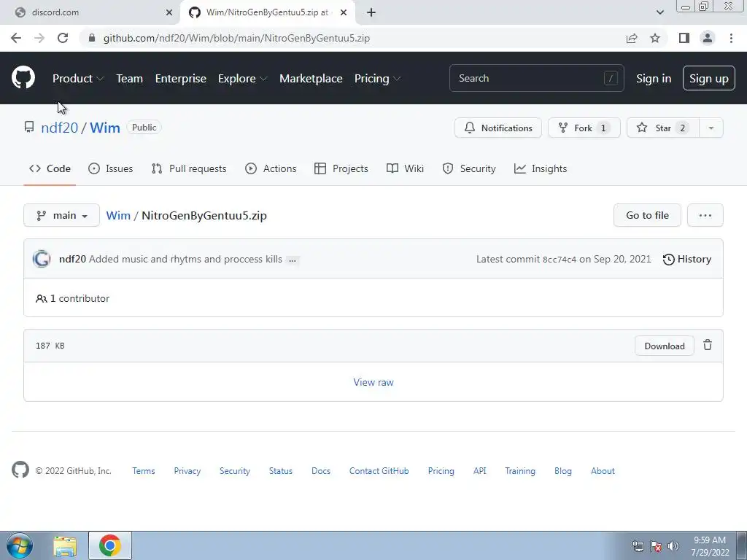
Task: Open the Pull requests tab
Action: click(189, 168)
